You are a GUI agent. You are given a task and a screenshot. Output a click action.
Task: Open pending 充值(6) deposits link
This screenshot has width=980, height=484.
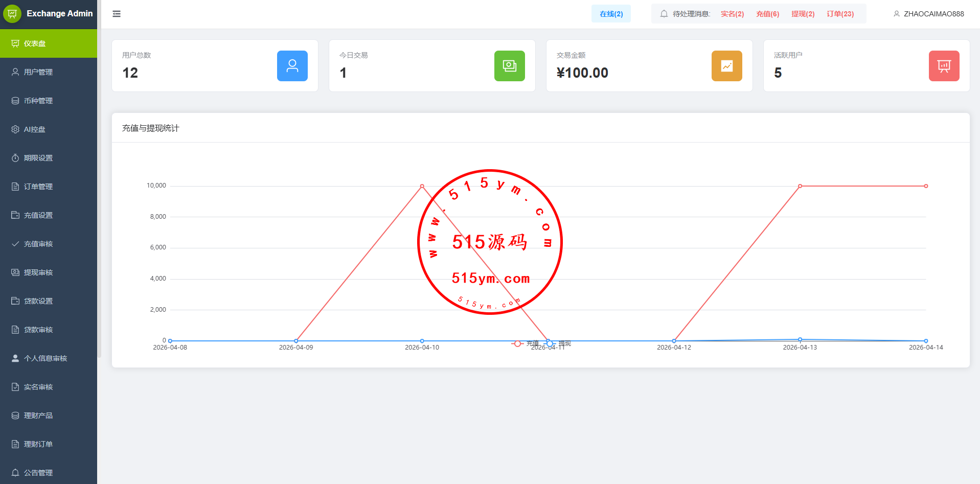[x=767, y=14]
